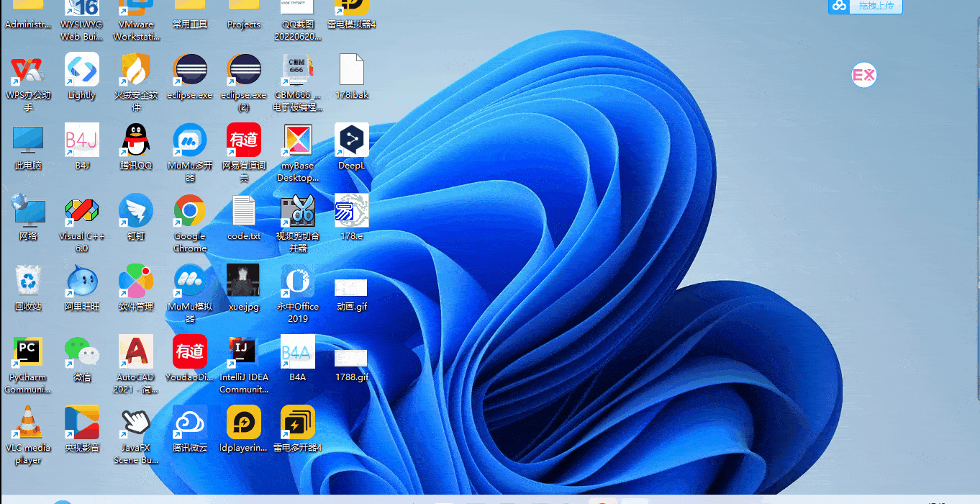980x504 pixels.
Task: Select the 1788.gif file thumbnail
Action: pos(351,358)
